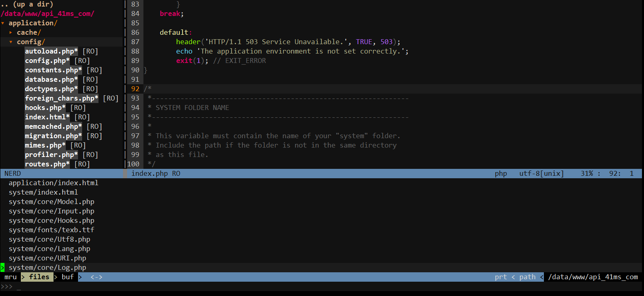Open memcached.php in the tree
This screenshot has width=644, height=296.
click(53, 127)
